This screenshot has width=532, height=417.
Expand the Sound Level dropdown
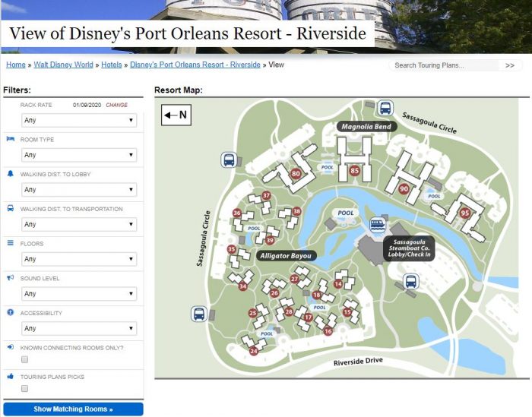pos(79,294)
